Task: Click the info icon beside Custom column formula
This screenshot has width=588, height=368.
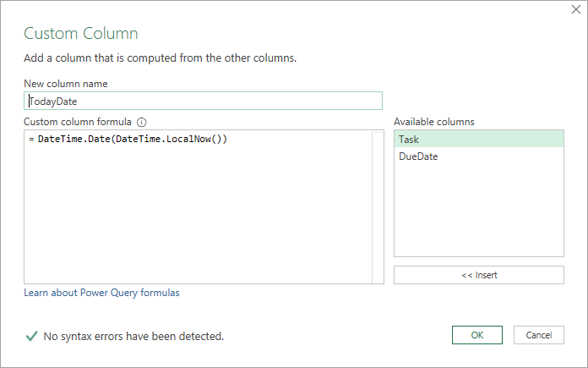Action: coord(142,122)
